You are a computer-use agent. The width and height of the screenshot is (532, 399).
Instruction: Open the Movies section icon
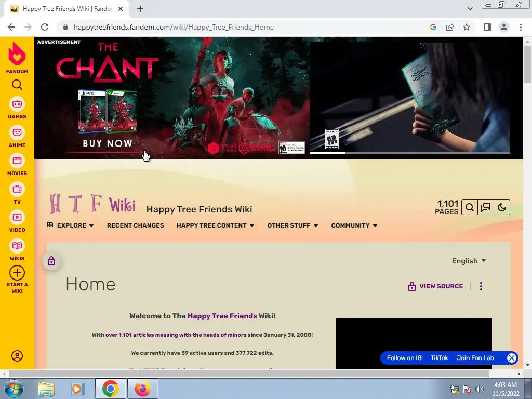17,161
